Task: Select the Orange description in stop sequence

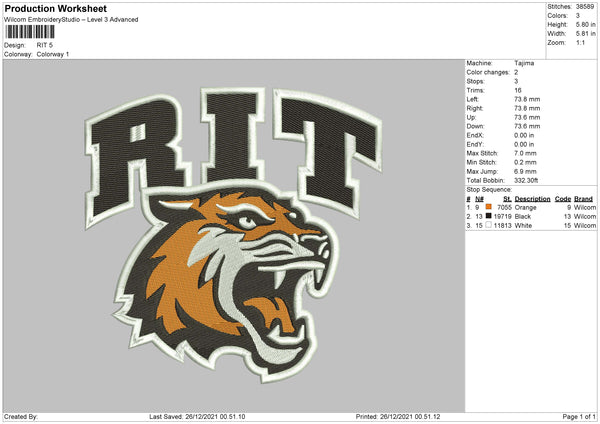Action: [525, 207]
